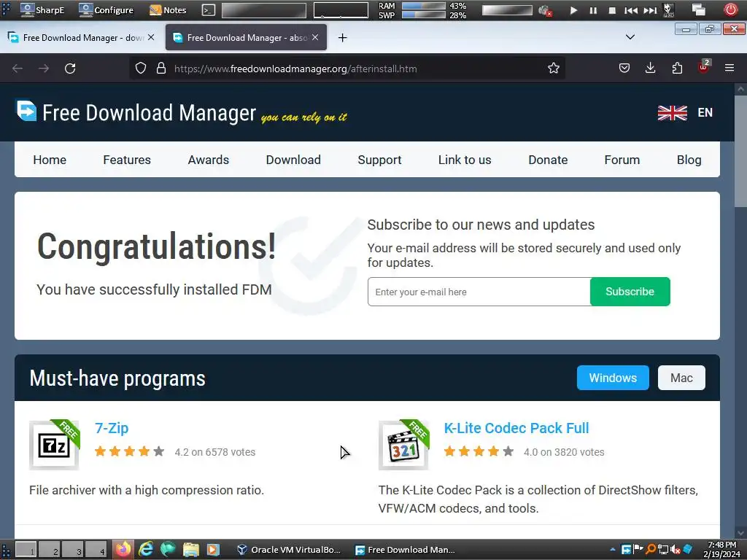Go to Home in site navigation
The image size is (747, 560).
[x=50, y=160]
